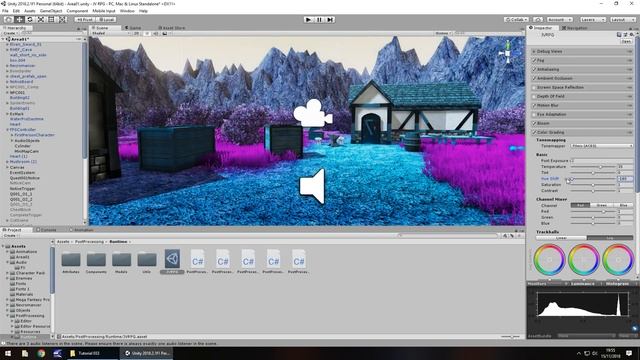The width and height of the screenshot is (640, 360).
Task: Open the Component menu
Action: click(x=77, y=11)
